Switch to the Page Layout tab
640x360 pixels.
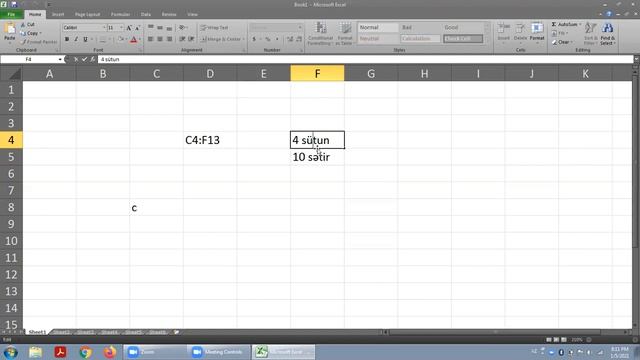[87, 14]
